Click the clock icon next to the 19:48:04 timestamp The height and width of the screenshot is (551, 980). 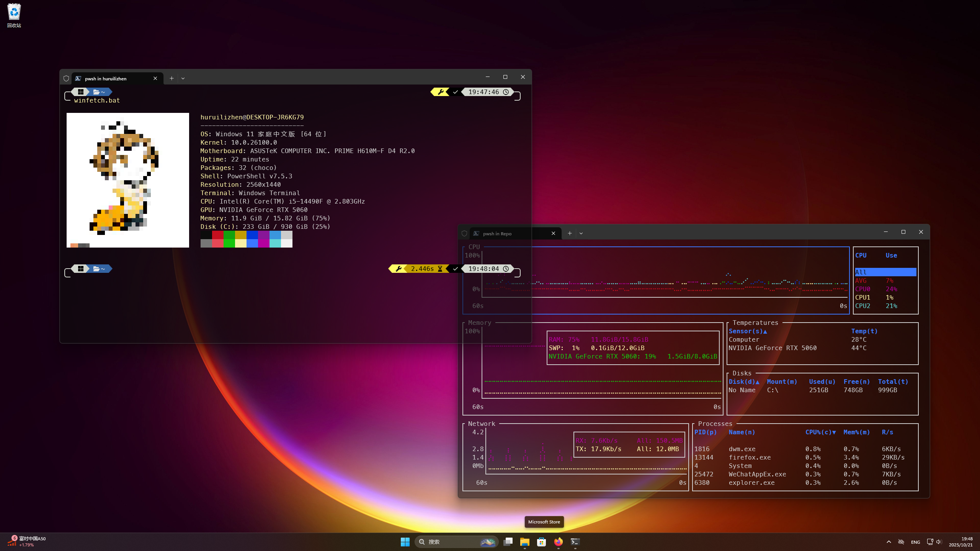coord(506,269)
